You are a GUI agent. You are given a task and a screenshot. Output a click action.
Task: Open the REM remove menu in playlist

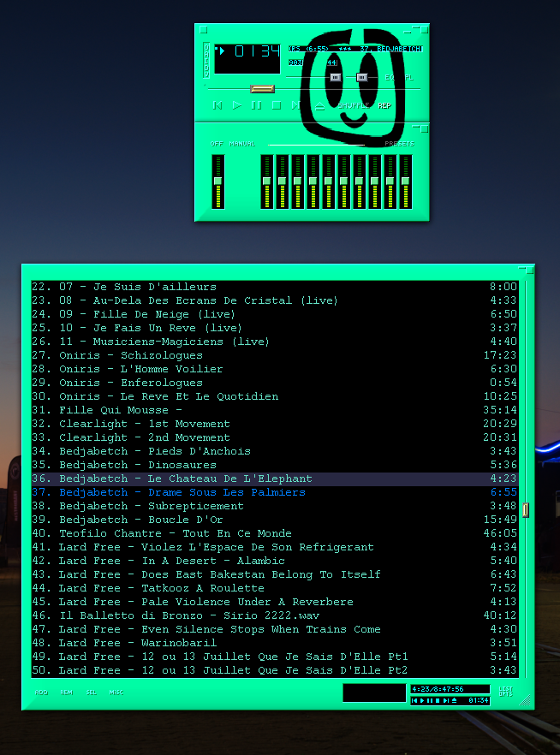click(x=67, y=693)
